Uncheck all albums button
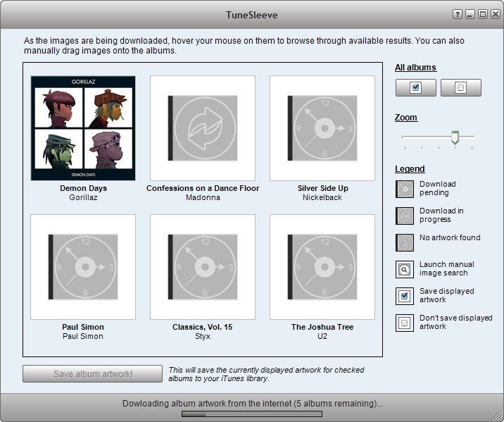The width and height of the screenshot is (504, 422). (460, 87)
